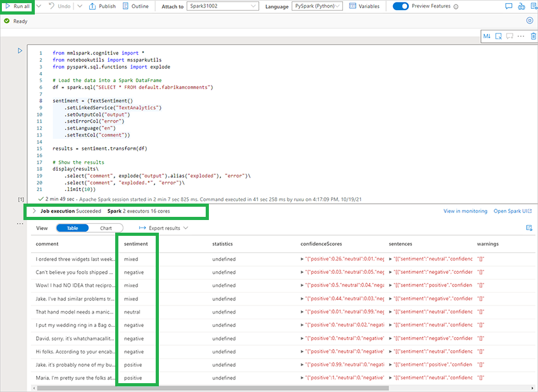
Task: Convert cell to Markdown using M↓ icon
Action: pyautogui.click(x=487, y=36)
